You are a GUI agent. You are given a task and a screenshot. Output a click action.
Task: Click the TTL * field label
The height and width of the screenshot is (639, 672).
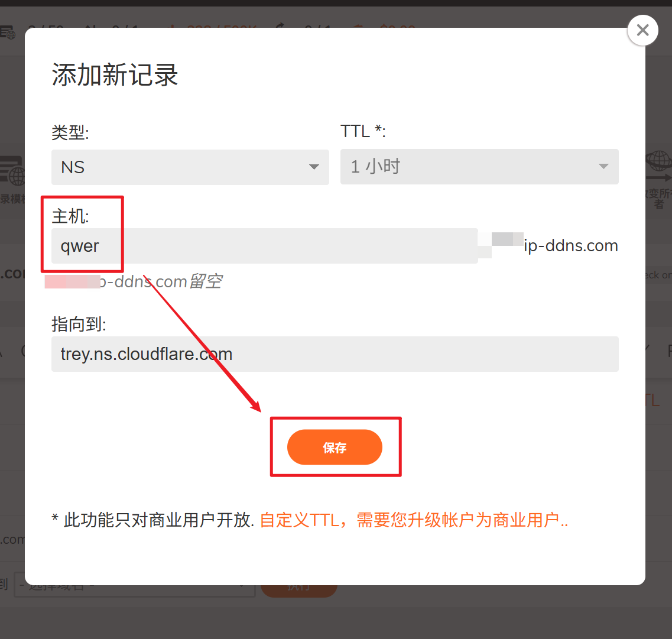363,131
